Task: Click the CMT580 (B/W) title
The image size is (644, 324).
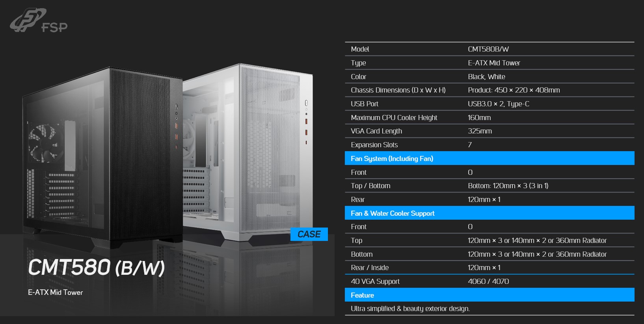Action: coord(97,268)
